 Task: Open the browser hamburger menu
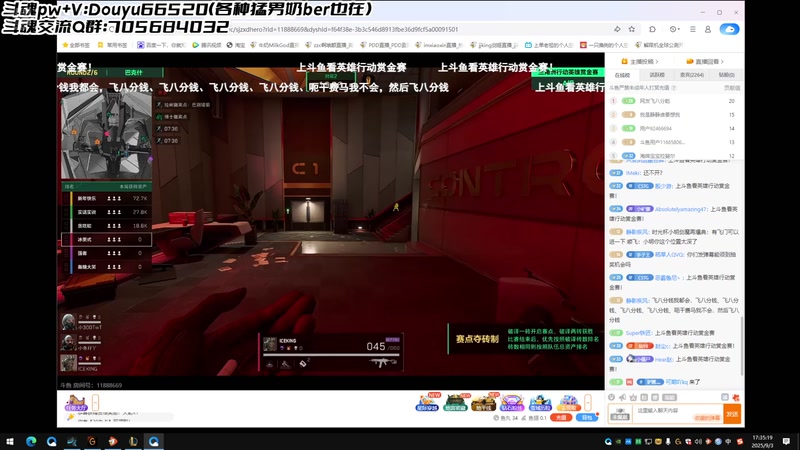point(693,29)
